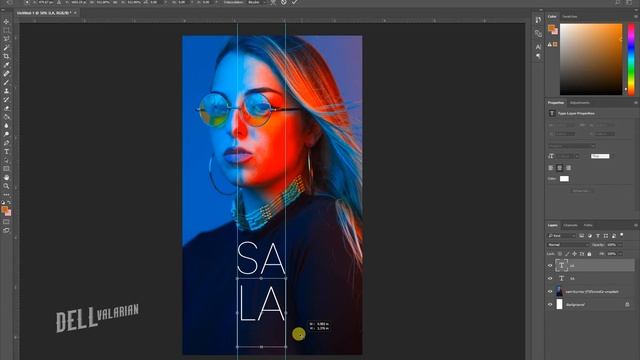The height and width of the screenshot is (360, 640).
Task: Hide the LA text layer
Action: pyautogui.click(x=550, y=265)
